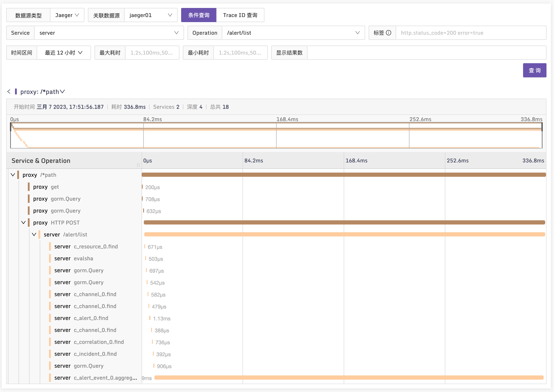
Task: Switch to the Trace ID 查询 tab
Action: coord(240,15)
